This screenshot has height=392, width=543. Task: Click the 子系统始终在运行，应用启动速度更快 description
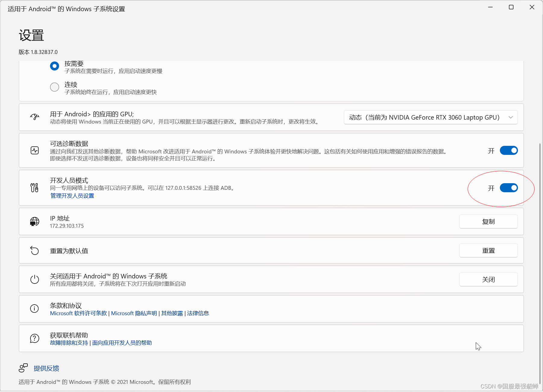(111, 92)
